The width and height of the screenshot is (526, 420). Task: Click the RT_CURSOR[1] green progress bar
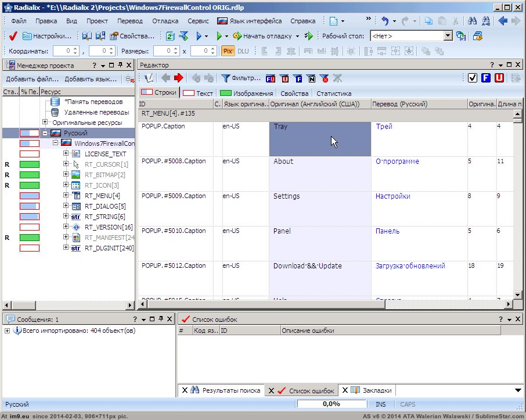(30, 164)
